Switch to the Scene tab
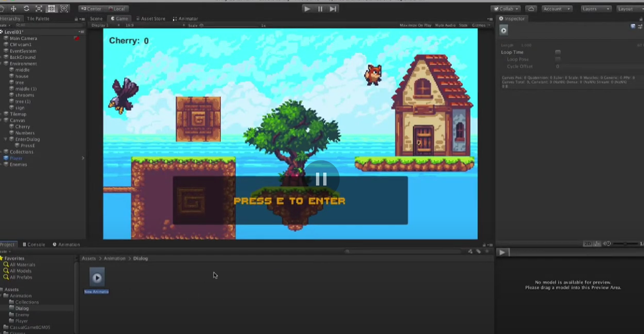Image resolution: width=644 pixels, height=334 pixels. (x=96, y=19)
